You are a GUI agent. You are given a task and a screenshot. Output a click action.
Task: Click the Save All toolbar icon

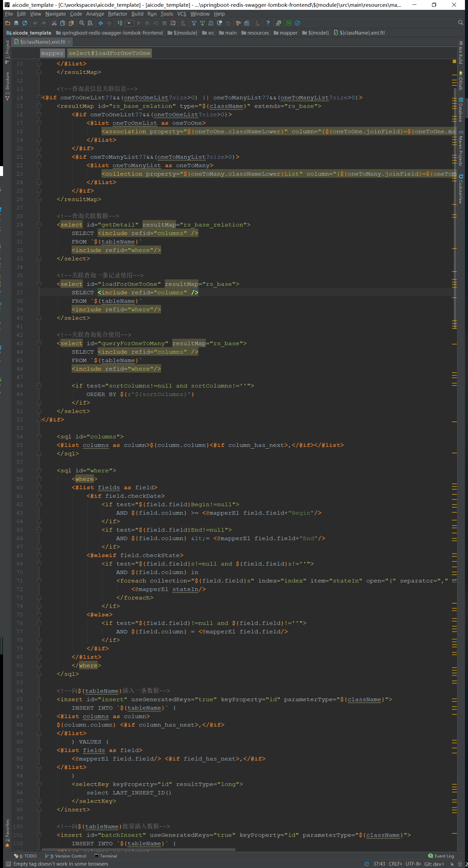pos(16,23)
